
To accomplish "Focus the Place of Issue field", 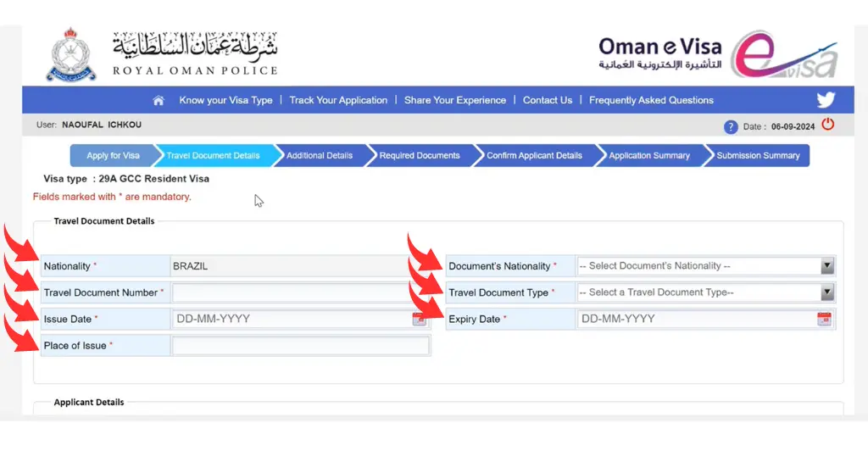I will coord(301,346).
